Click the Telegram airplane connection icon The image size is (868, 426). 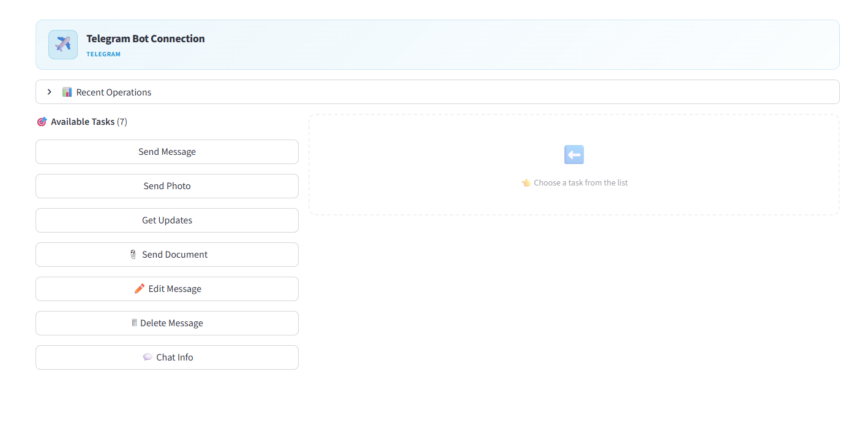tap(63, 45)
